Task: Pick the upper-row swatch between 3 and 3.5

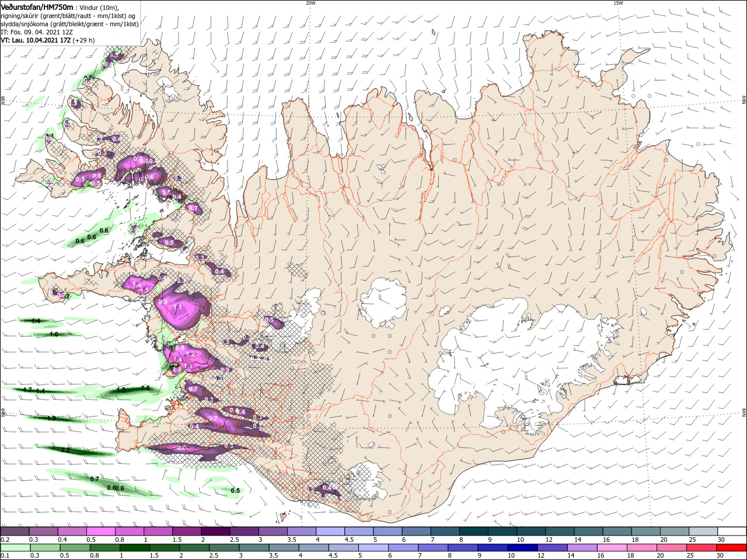Action: coord(272,531)
